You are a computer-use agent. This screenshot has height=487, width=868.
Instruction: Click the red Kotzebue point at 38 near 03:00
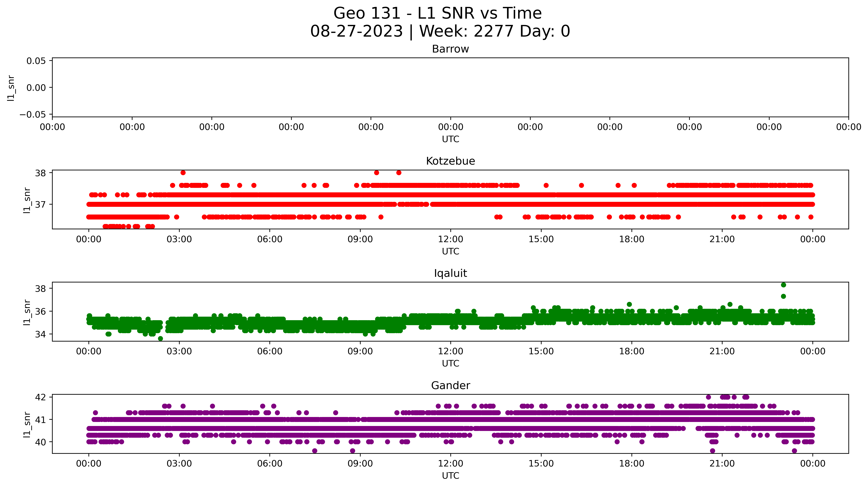pyautogui.click(x=183, y=173)
